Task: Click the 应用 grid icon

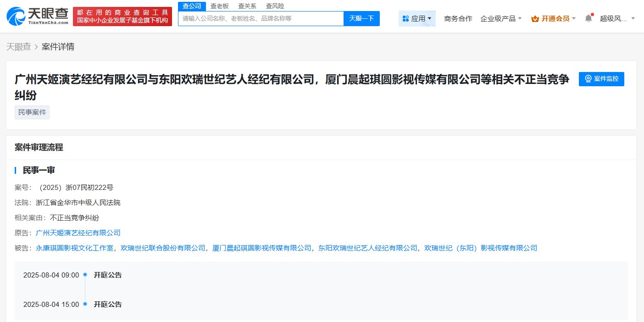Action: point(405,19)
